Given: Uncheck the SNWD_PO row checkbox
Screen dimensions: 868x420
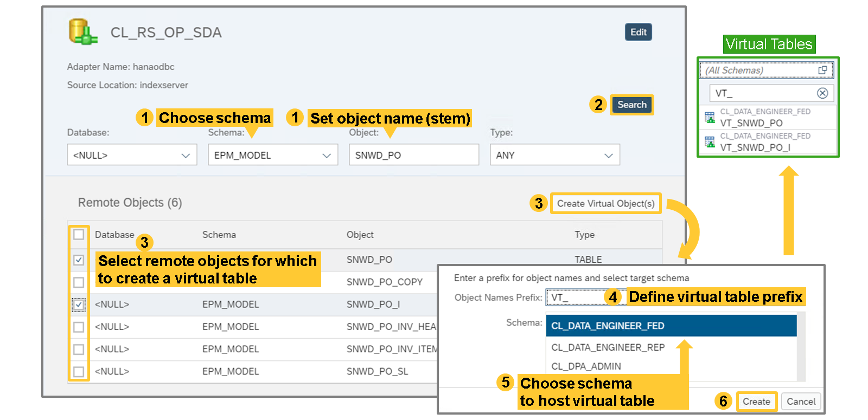Looking at the screenshot, I should pyautogui.click(x=79, y=260).
